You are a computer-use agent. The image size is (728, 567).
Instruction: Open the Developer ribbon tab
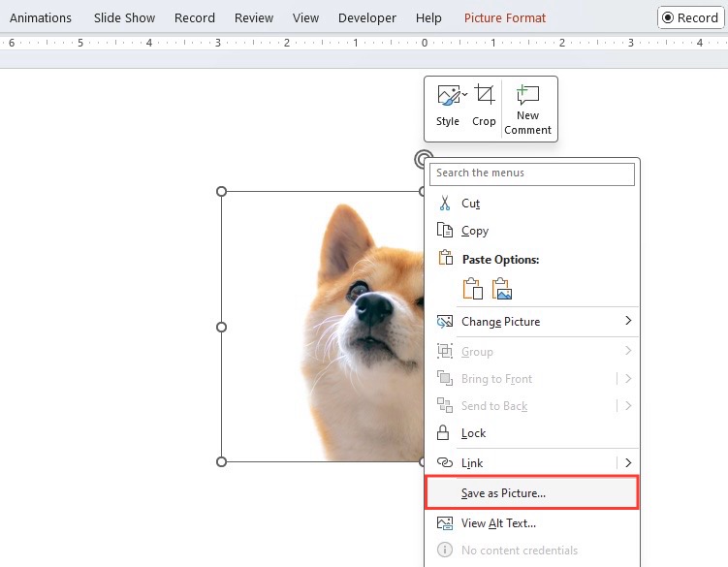[366, 17]
